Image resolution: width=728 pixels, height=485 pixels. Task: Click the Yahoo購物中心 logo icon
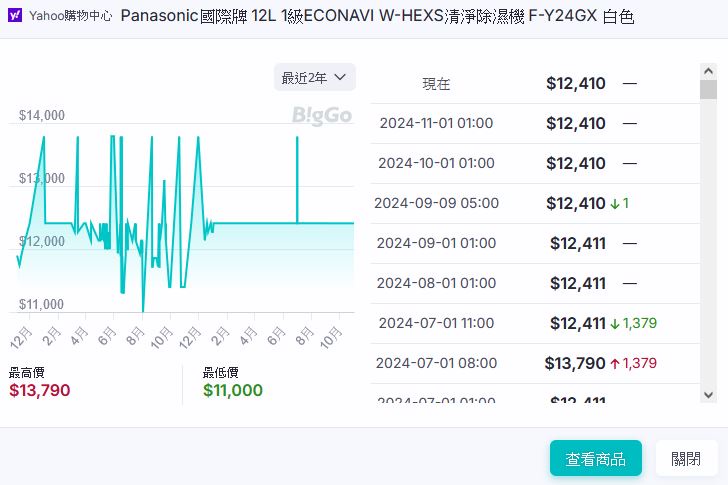click(16, 17)
